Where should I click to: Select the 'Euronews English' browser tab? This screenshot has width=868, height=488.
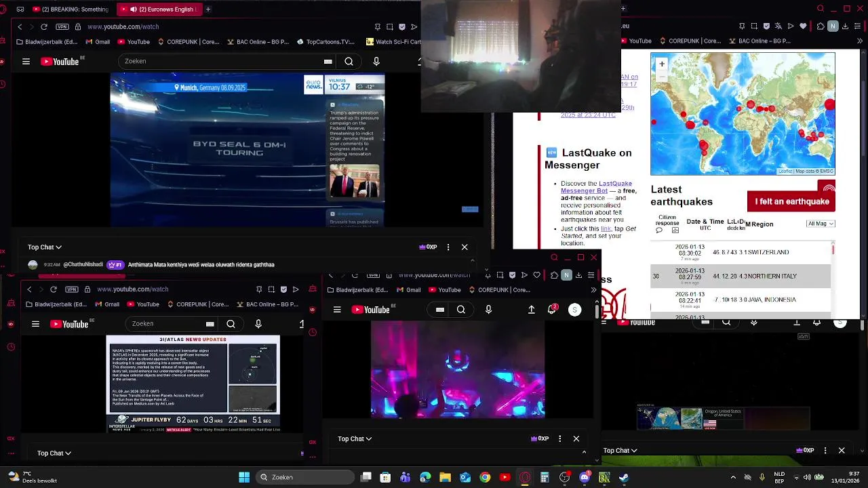pos(159,9)
